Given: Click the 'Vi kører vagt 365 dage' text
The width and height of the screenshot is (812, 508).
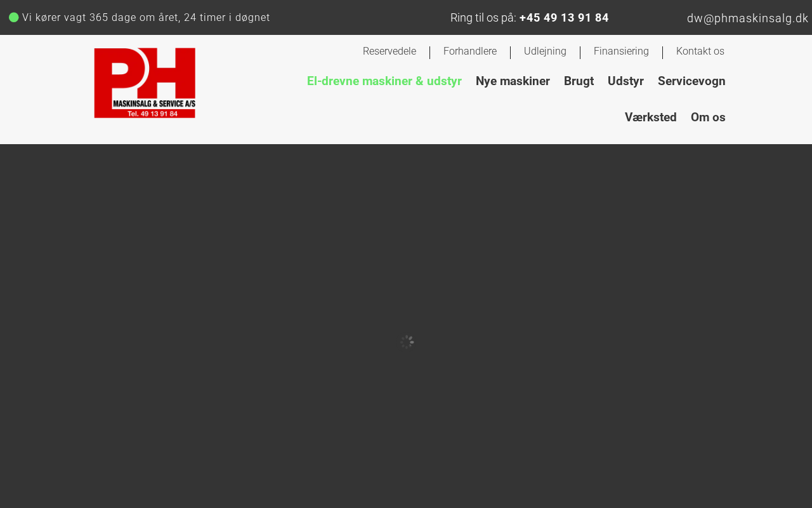Looking at the screenshot, I should 146,18.
